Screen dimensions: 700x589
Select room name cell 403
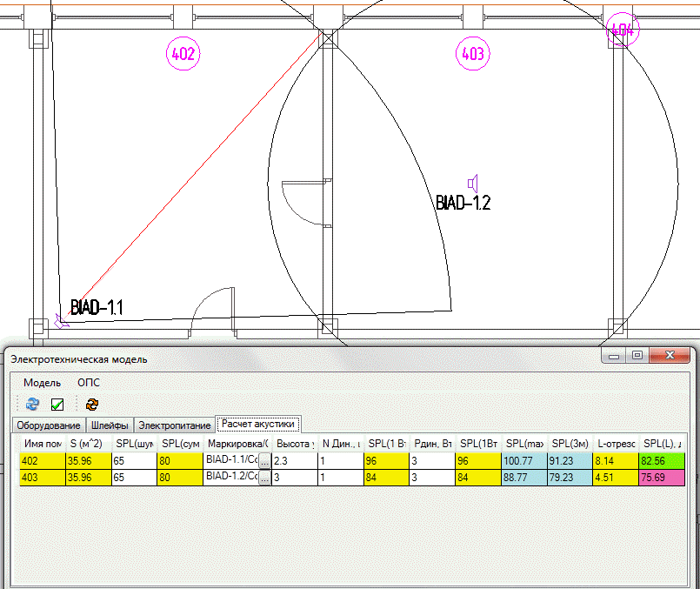pyautogui.click(x=43, y=478)
